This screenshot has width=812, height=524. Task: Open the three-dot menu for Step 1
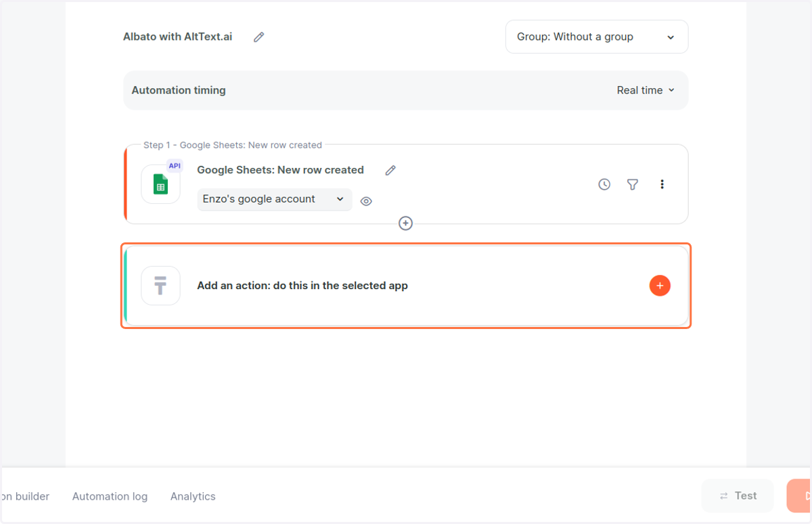click(x=662, y=184)
